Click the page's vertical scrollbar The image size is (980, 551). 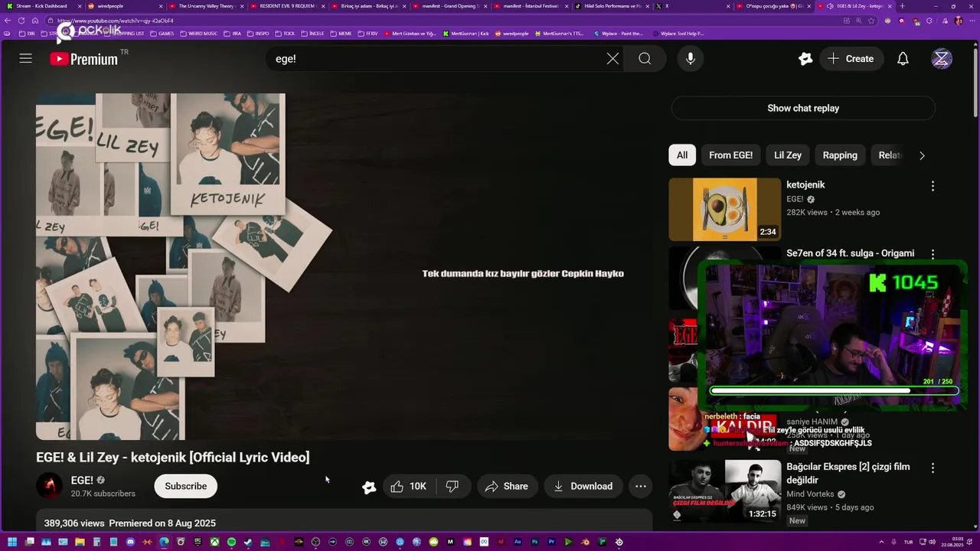click(975, 84)
